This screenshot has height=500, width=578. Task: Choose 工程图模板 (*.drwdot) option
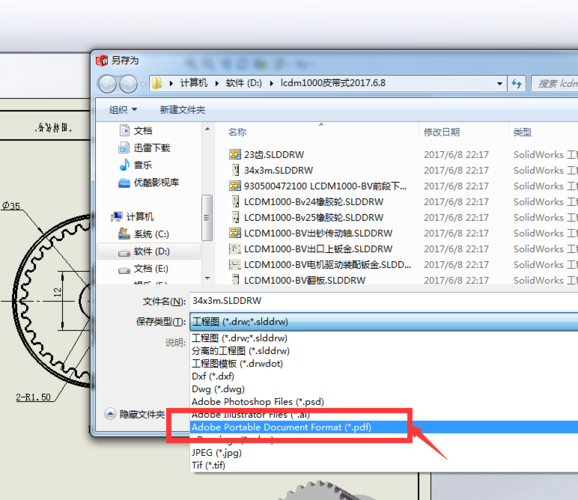click(384, 364)
